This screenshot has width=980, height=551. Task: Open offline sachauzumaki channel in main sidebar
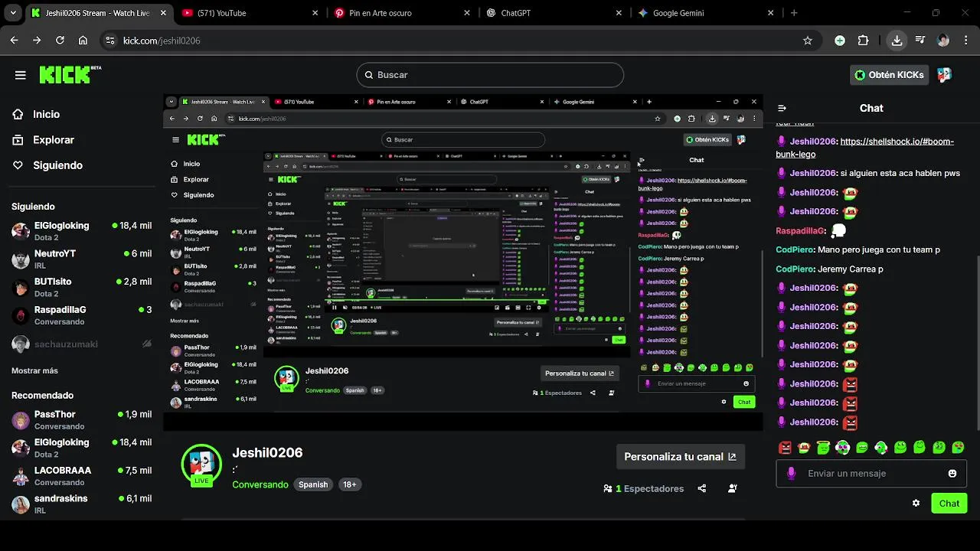pos(81,344)
